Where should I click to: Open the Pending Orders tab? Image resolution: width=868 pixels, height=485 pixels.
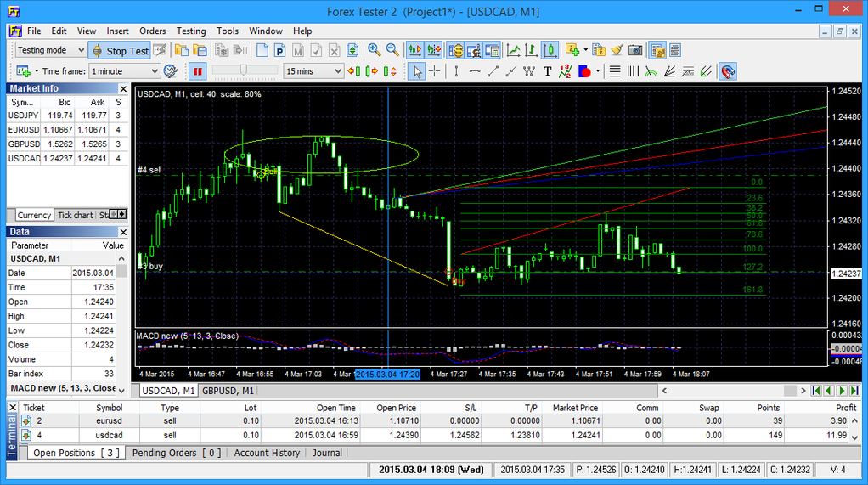177,453
